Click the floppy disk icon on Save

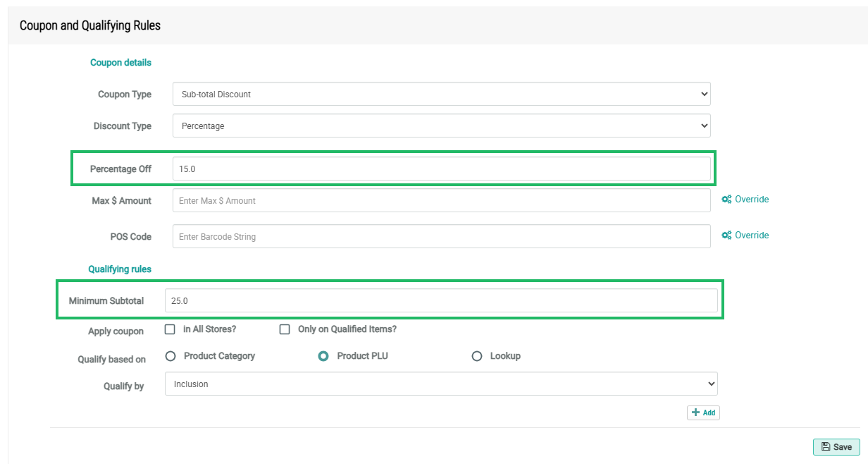coord(825,447)
